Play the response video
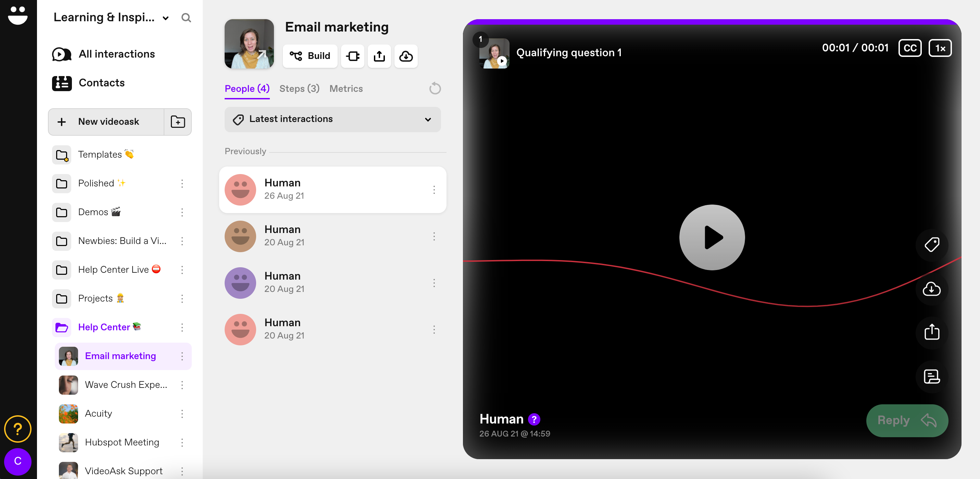This screenshot has height=479, width=980. (712, 237)
